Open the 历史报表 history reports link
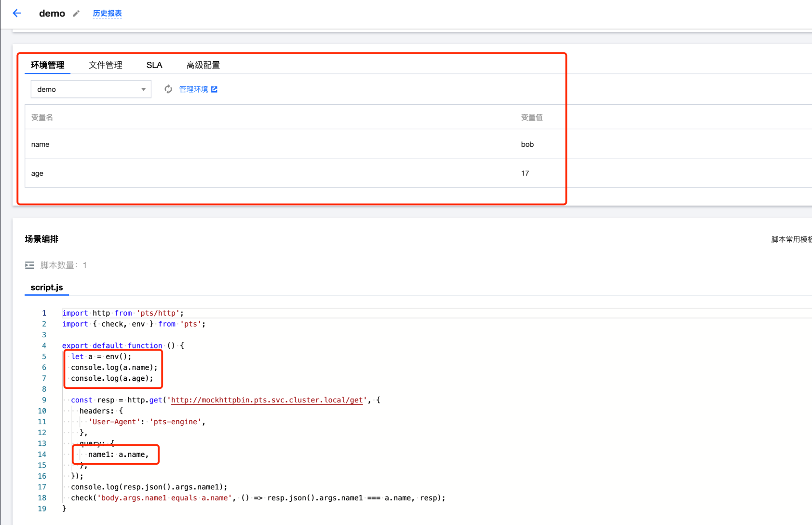The width and height of the screenshot is (812, 525). click(107, 14)
